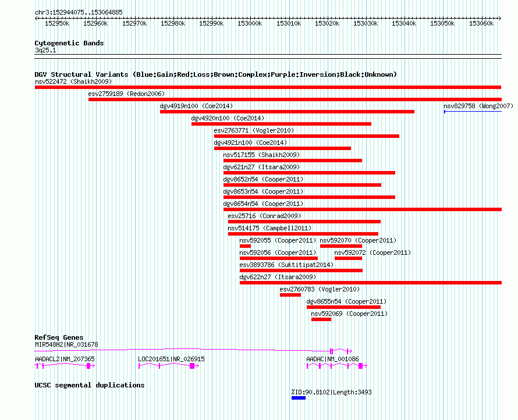Click the red bar under dgv4920n100
Viewport: 518px width, 420px height.
coord(282,124)
